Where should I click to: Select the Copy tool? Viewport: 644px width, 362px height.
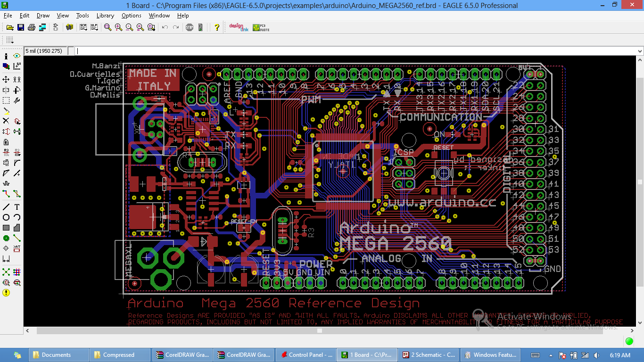click(x=17, y=80)
